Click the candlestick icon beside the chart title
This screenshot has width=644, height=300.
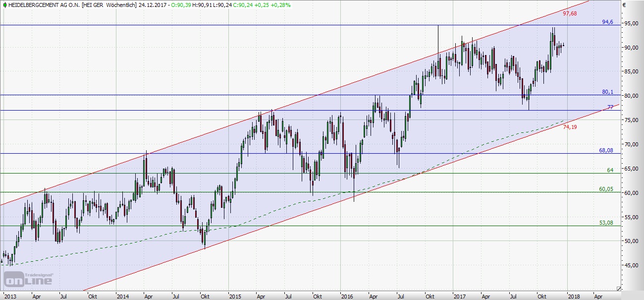pos(4,5)
